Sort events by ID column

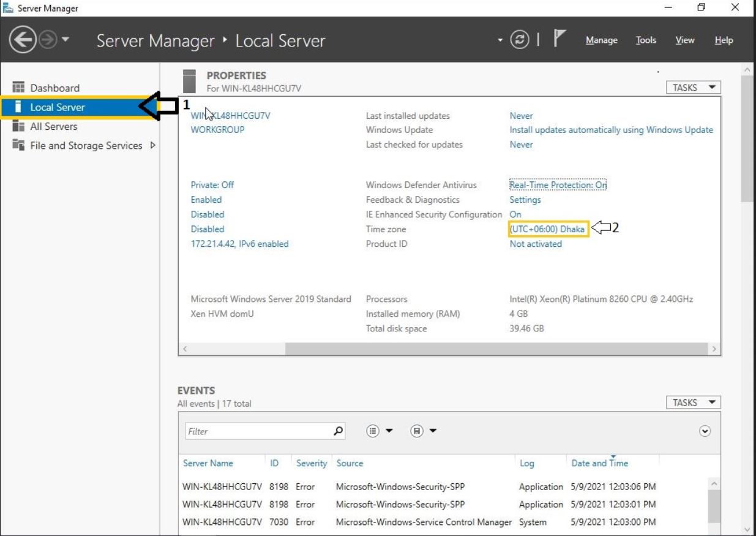274,464
